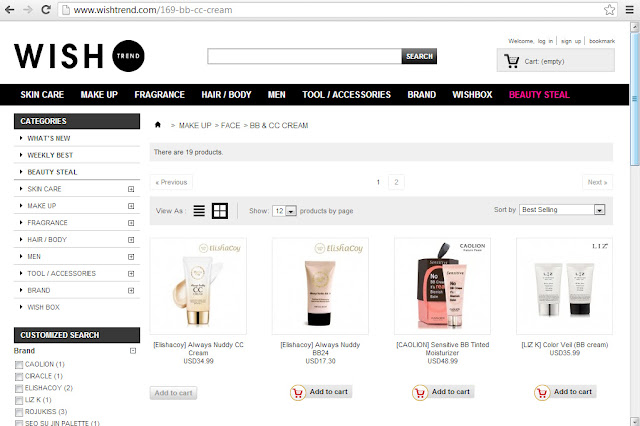
Task: Tick the LIZ K brand checkbox
Action: pyautogui.click(x=19, y=400)
